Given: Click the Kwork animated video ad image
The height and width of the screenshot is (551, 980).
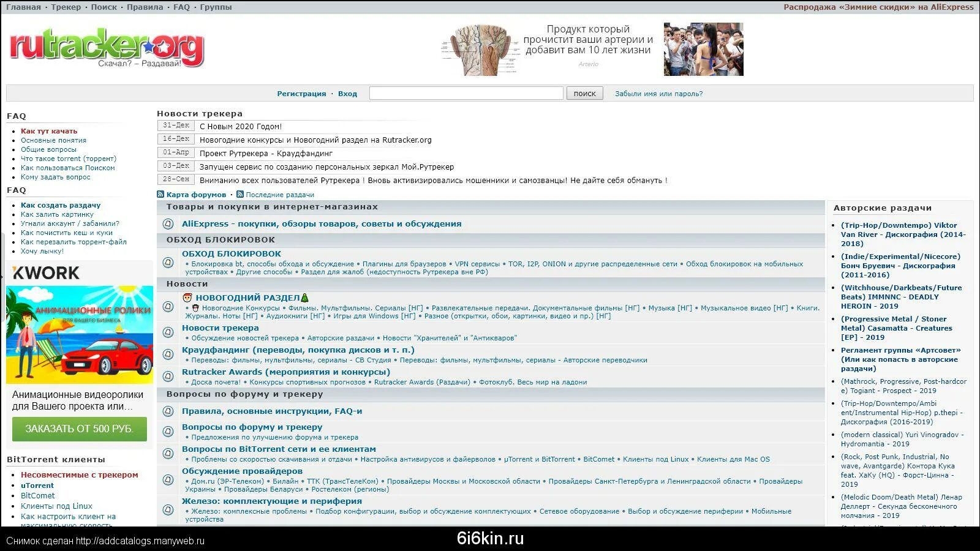Looking at the screenshot, I should click(x=80, y=334).
